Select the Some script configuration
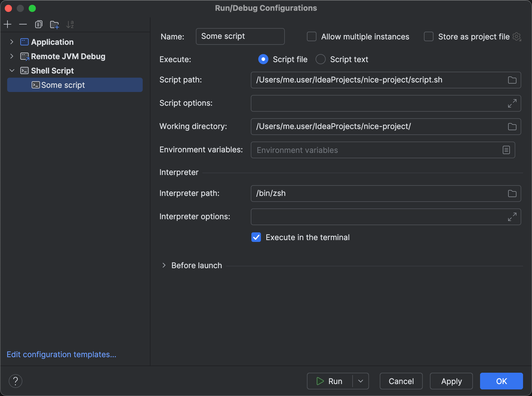 click(63, 85)
